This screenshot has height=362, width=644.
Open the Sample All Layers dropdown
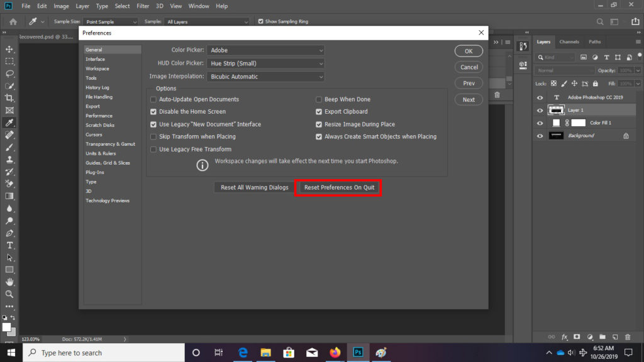point(206,22)
